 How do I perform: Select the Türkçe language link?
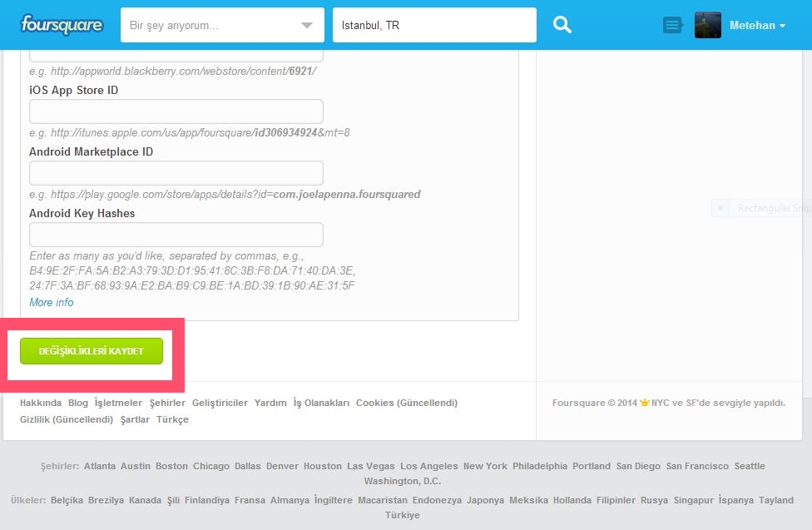pyautogui.click(x=172, y=419)
